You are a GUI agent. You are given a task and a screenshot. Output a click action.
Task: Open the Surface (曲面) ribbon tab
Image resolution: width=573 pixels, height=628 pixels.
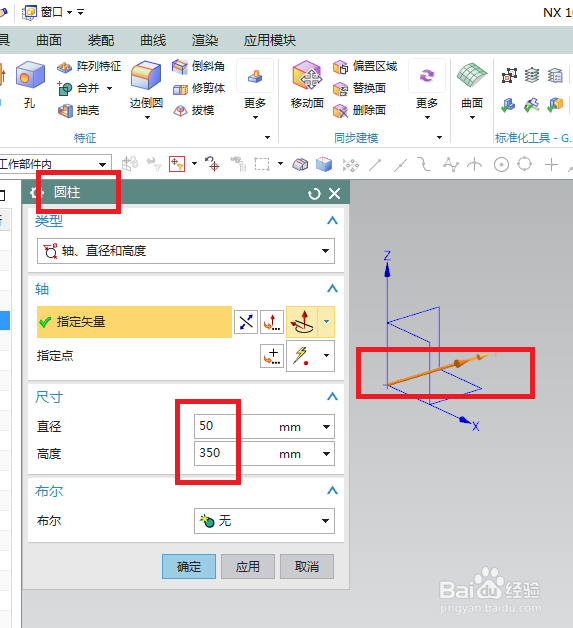[49, 40]
